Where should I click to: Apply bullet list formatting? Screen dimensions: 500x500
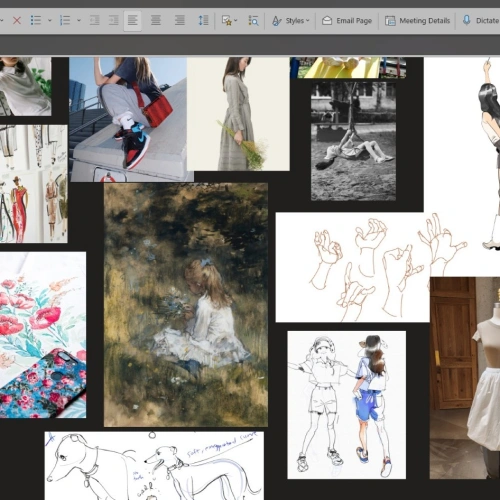coord(36,21)
